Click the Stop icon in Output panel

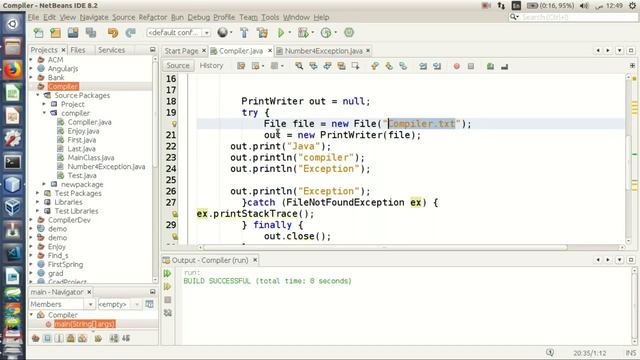[167, 300]
